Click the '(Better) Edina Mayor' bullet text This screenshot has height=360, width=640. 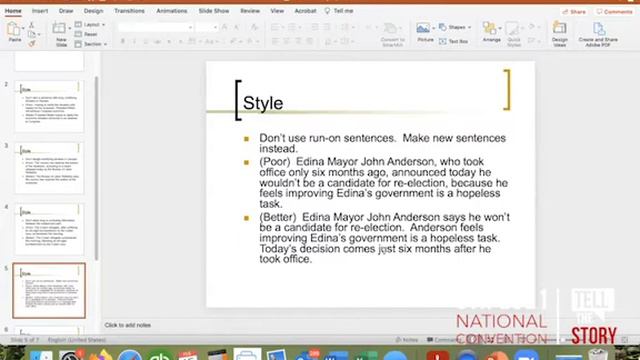384,238
